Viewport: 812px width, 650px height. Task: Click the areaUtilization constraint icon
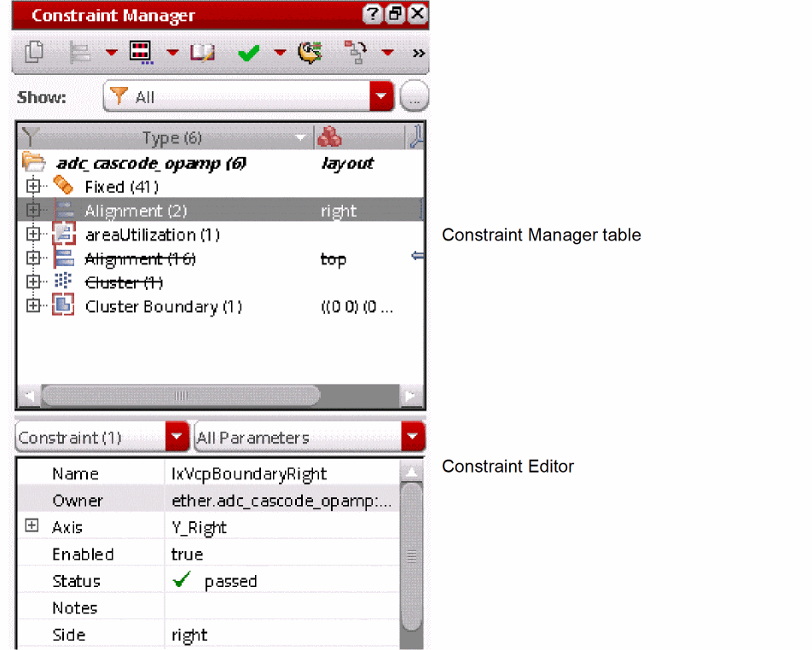coord(64,234)
